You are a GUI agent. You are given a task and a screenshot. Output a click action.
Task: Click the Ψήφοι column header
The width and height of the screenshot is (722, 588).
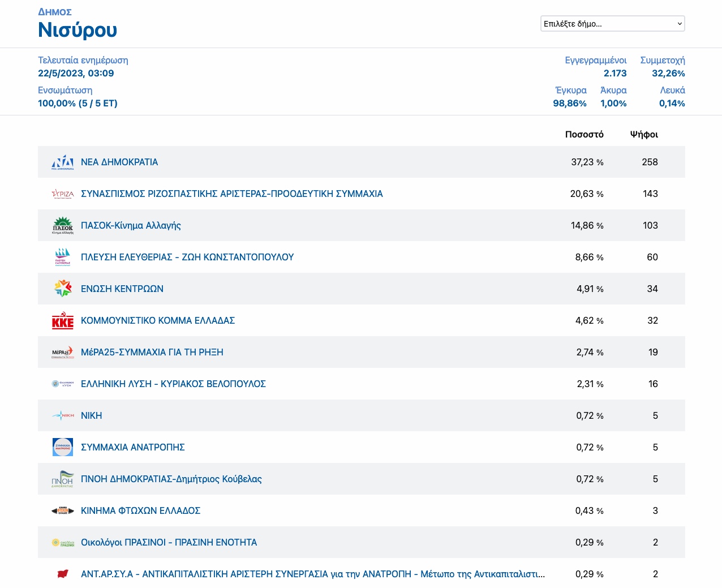[x=644, y=134]
